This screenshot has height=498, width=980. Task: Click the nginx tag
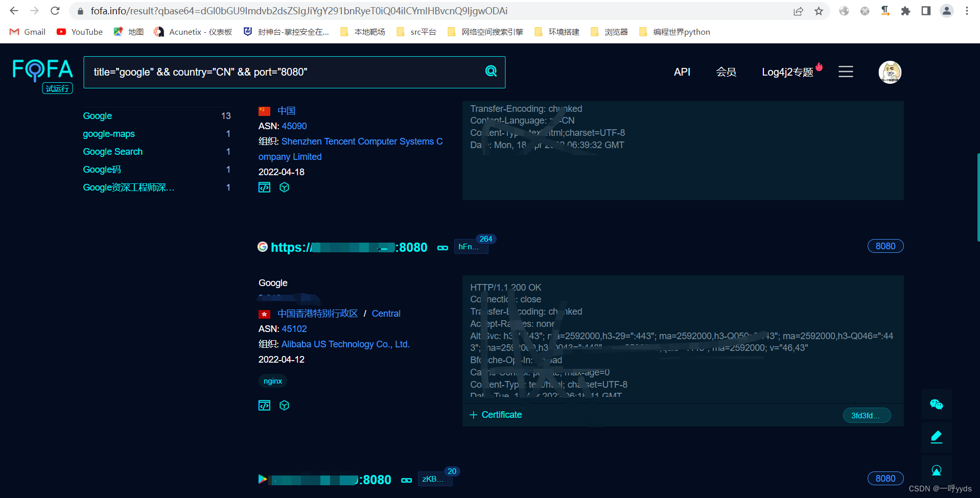pos(273,381)
